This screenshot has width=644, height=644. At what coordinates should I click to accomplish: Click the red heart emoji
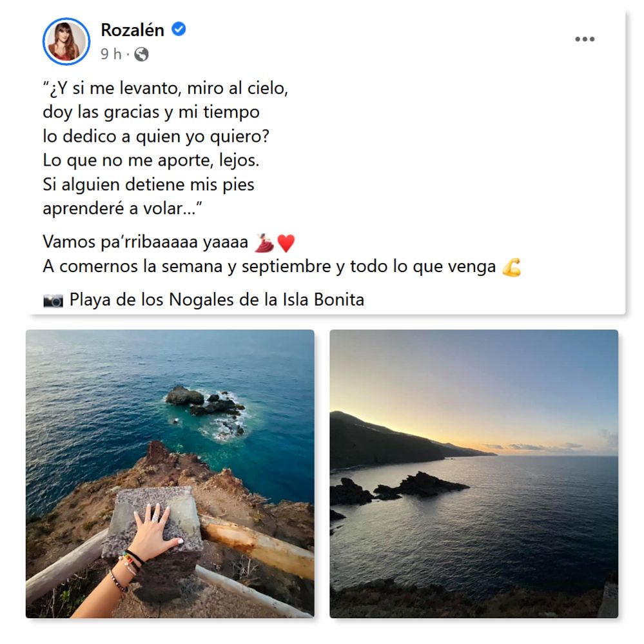(x=286, y=243)
